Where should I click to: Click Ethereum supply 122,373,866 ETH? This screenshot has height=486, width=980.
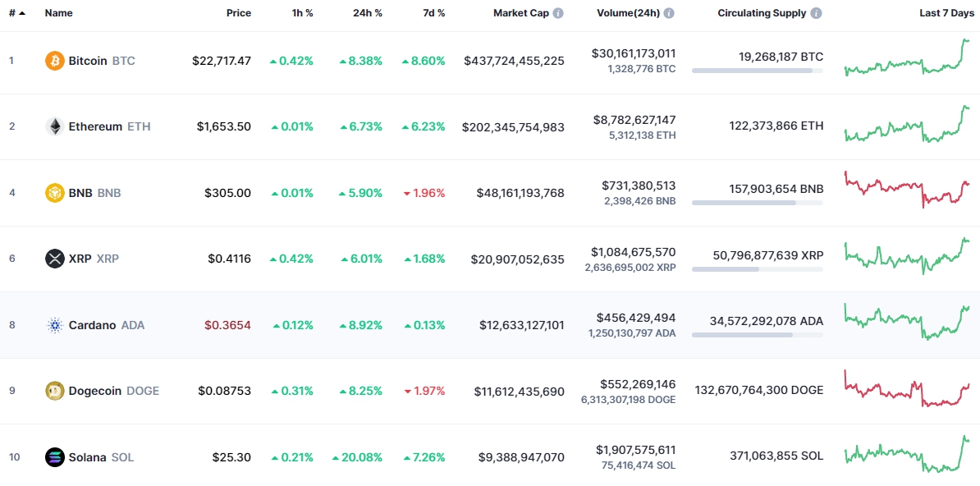(x=776, y=126)
